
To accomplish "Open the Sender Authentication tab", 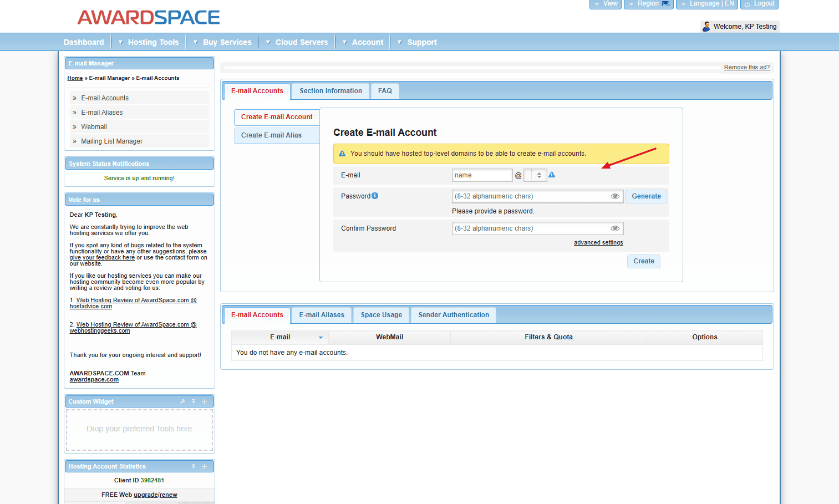I will pyautogui.click(x=454, y=315).
